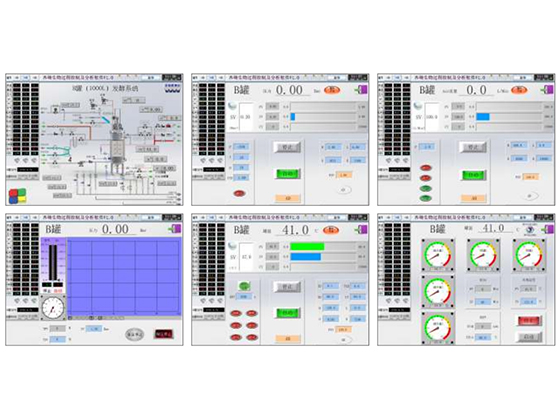Viewport: 560px width, 420px height.
Task: Click the middle-left dial gauge in gauges panel
Action: tap(438, 291)
